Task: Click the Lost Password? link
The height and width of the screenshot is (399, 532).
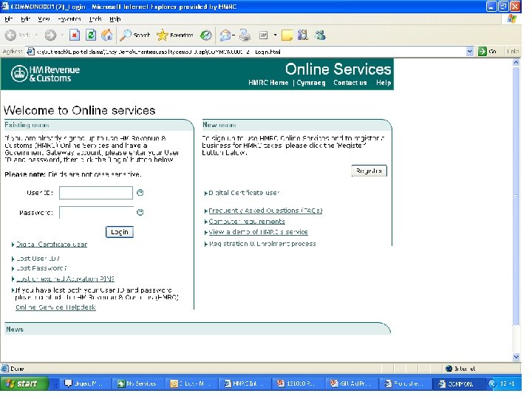Action: coord(41,268)
